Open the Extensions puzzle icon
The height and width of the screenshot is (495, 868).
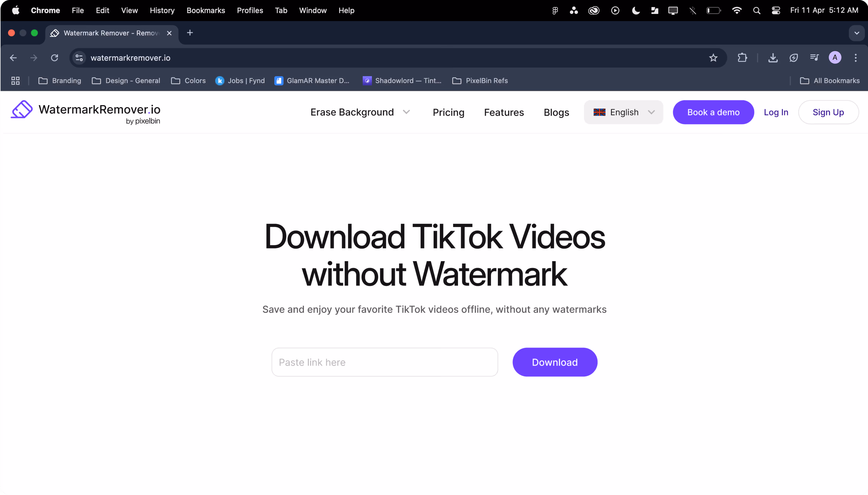click(742, 58)
